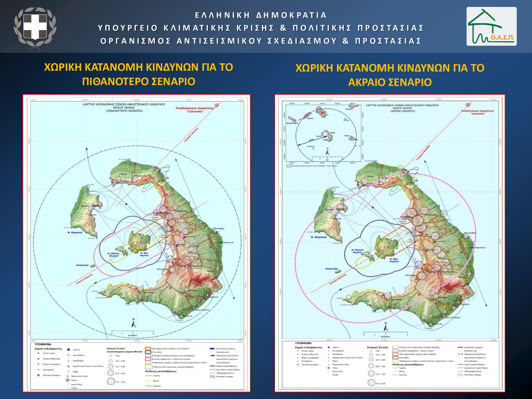532x399 pixels.
Task: Click Ακτοπλοϊκές γραμμές blue arrows in ΑΚΡΑΙΟ legend
Action: [x=460, y=347]
